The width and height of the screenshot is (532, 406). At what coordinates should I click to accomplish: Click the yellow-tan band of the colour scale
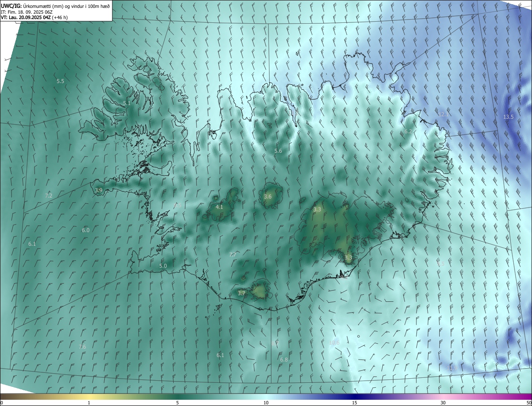coord(89,396)
